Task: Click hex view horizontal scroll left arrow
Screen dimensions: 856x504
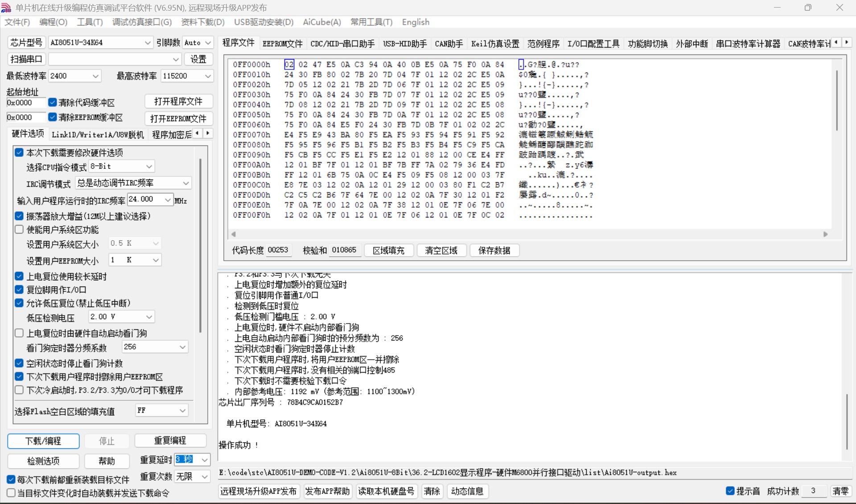Action: point(233,234)
